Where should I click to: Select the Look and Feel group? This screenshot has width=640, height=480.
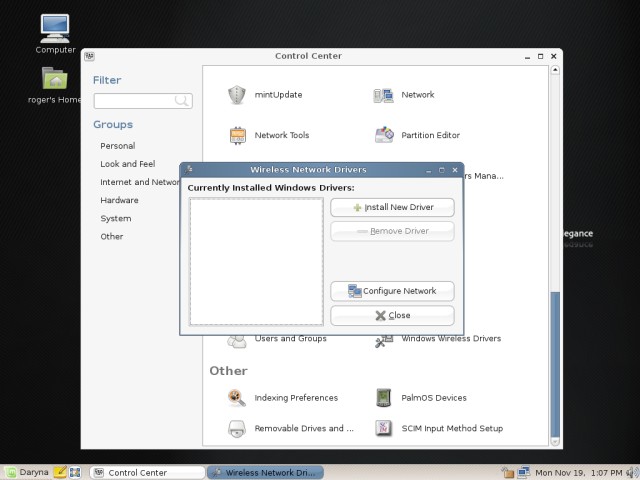click(128, 164)
